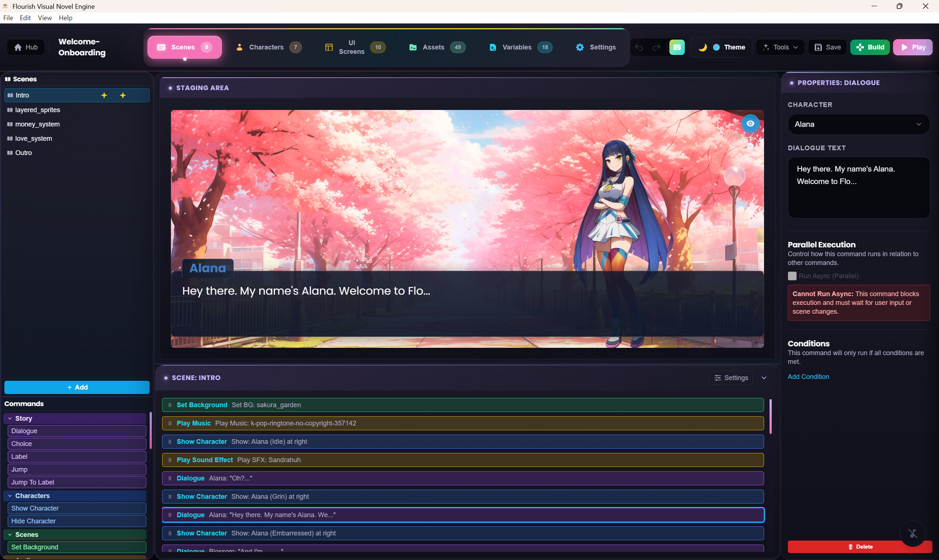Collapse the scene panel using the chevron
Screen dimensions: 939x560
tap(764, 378)
